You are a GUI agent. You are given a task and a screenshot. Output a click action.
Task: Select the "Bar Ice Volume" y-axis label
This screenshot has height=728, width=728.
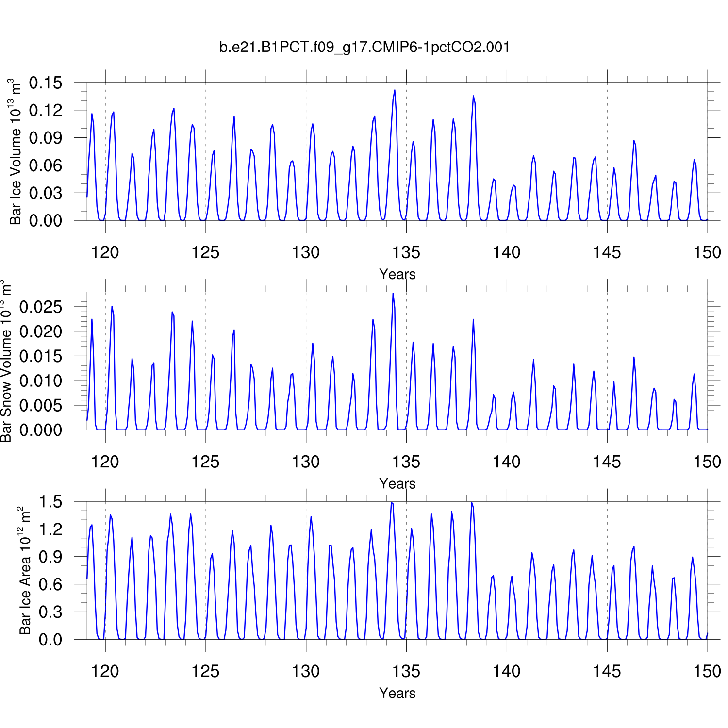(x=16, y=151)
